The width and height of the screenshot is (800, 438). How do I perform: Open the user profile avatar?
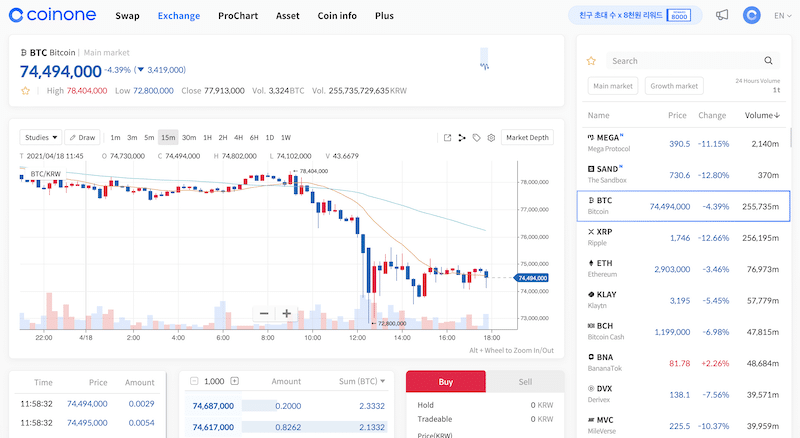(x=752, y=15)
